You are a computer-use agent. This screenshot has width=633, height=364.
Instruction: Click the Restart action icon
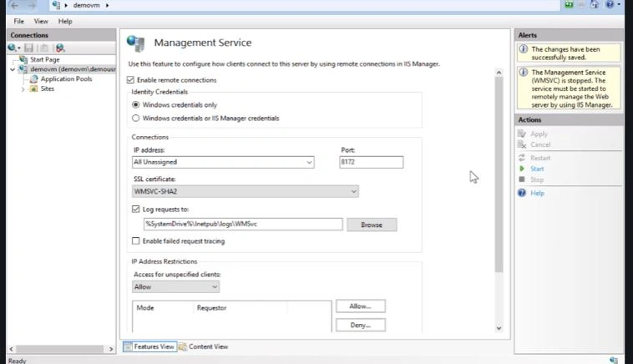click(522, 158)
